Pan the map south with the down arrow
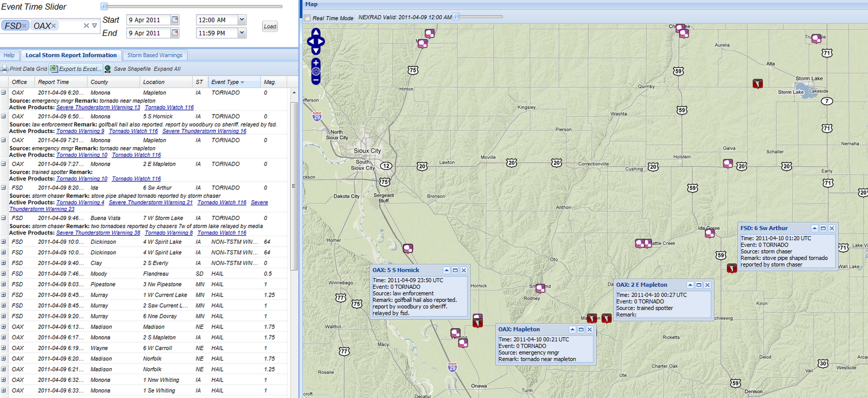The image size is (868, 398). (316, 50)
